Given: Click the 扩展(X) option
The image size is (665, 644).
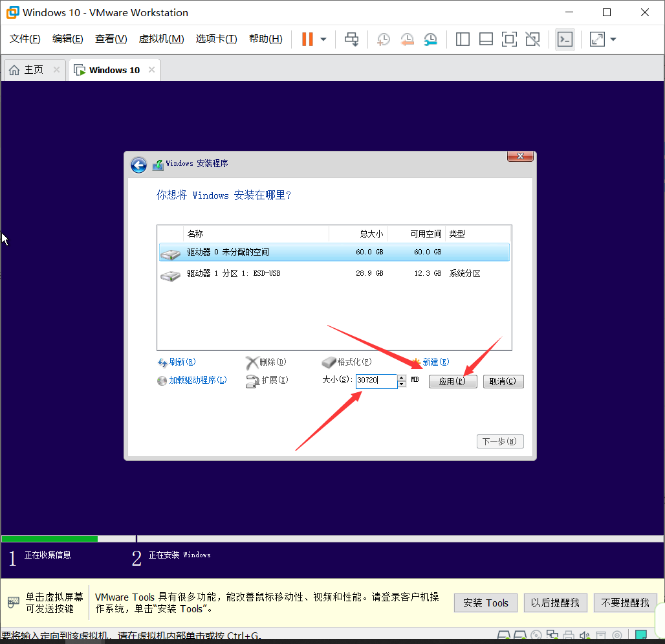Looking at the screenshot, I should pyautogui.click(x=275, y=380).
